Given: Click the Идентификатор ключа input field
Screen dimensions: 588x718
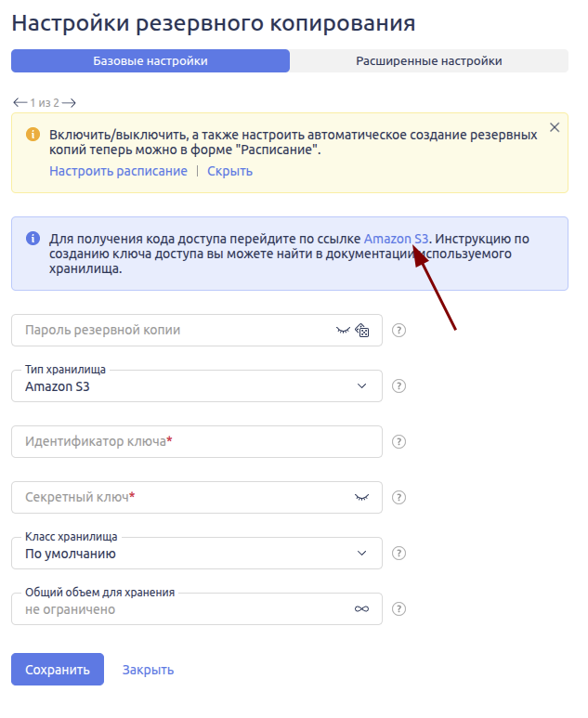Looking at the screenshot, I should 197,442.
